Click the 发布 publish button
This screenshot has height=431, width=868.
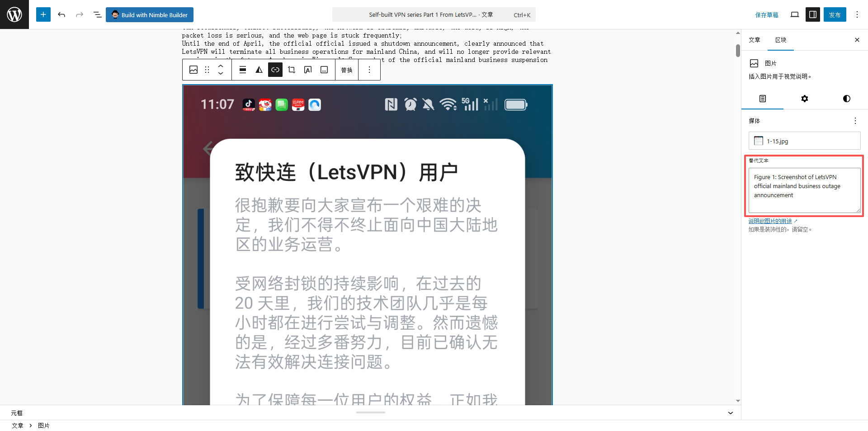click(x=835, y=14)
